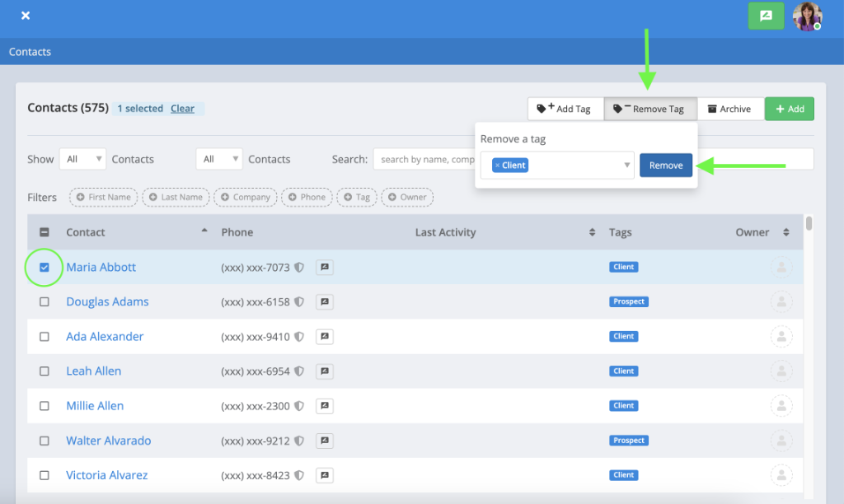Sort by the Owner column
Image resolution: width=844 pixels, height=504 pixels.
coord(785,232)
